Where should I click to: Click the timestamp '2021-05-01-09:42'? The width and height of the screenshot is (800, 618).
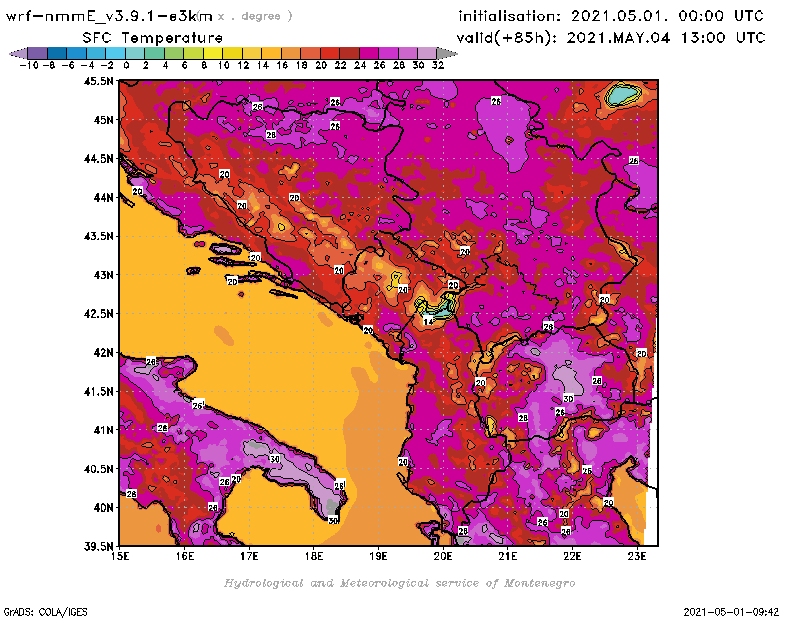click(x=731, y=612)
